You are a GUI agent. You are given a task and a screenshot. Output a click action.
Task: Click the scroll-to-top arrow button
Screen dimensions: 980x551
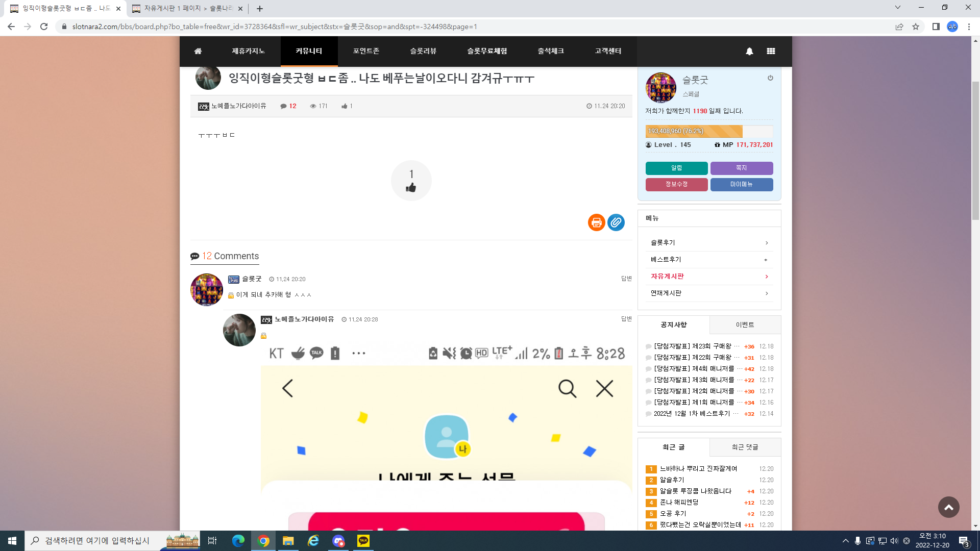tap(949, 507)
